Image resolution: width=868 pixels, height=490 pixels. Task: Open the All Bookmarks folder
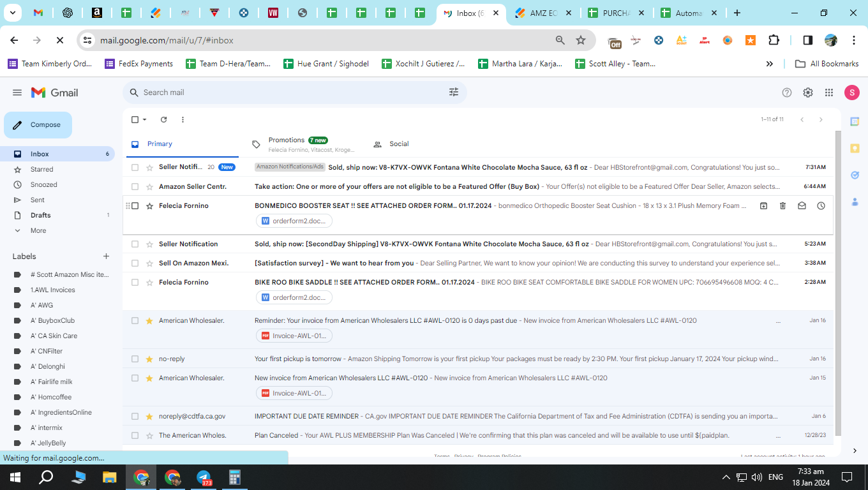[827, 64]
